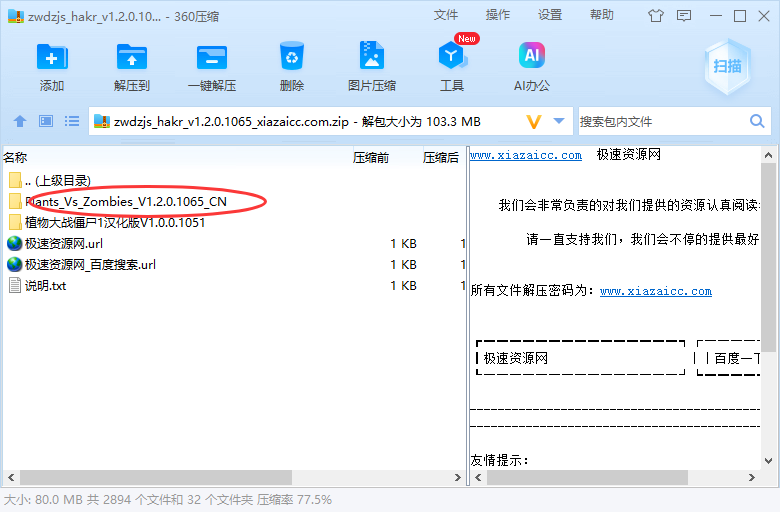This screenshot has height=512, width=780.
Task: Click the 名称 column header to sort
Action: tap(15, 157)
